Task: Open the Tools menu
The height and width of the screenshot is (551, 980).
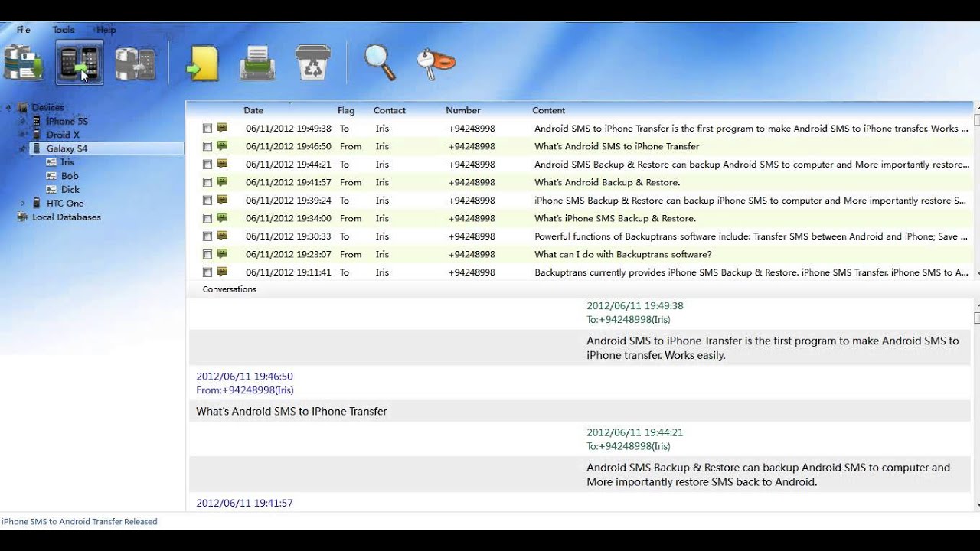Action: click(64, 30)
